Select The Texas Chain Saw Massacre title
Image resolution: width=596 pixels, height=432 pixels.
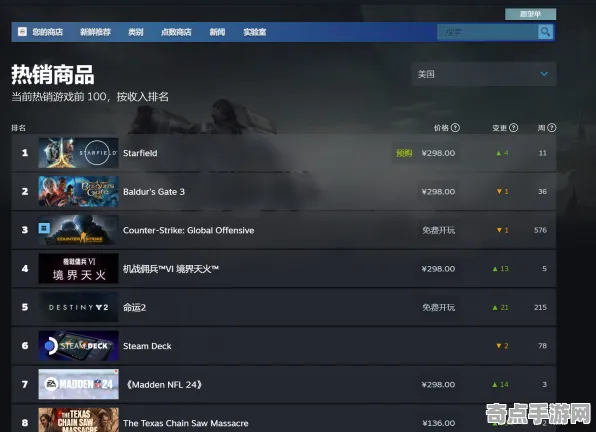(x=185, y=423)
